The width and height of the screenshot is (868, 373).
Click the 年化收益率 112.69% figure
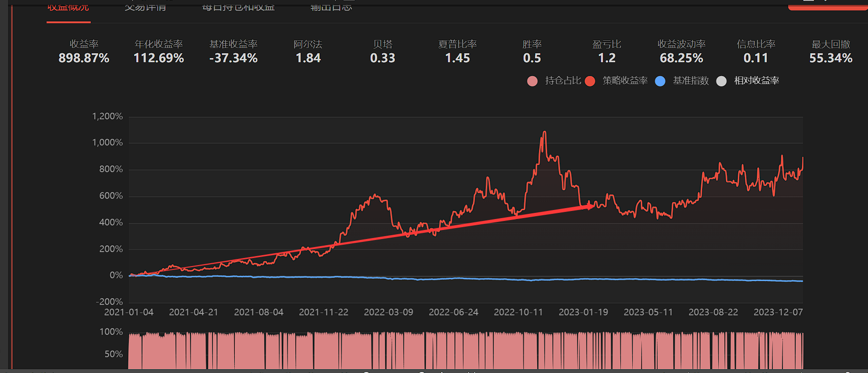click(x=159, y=58)
